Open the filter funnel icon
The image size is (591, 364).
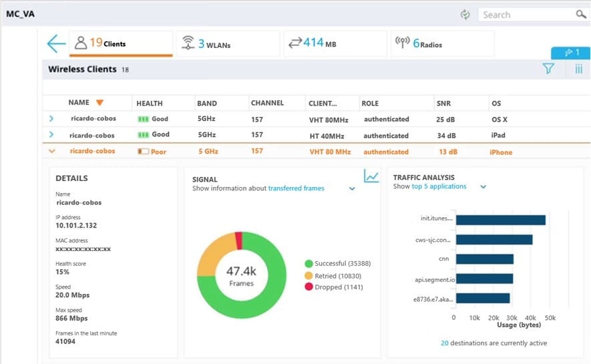click(x=548, y=69)
